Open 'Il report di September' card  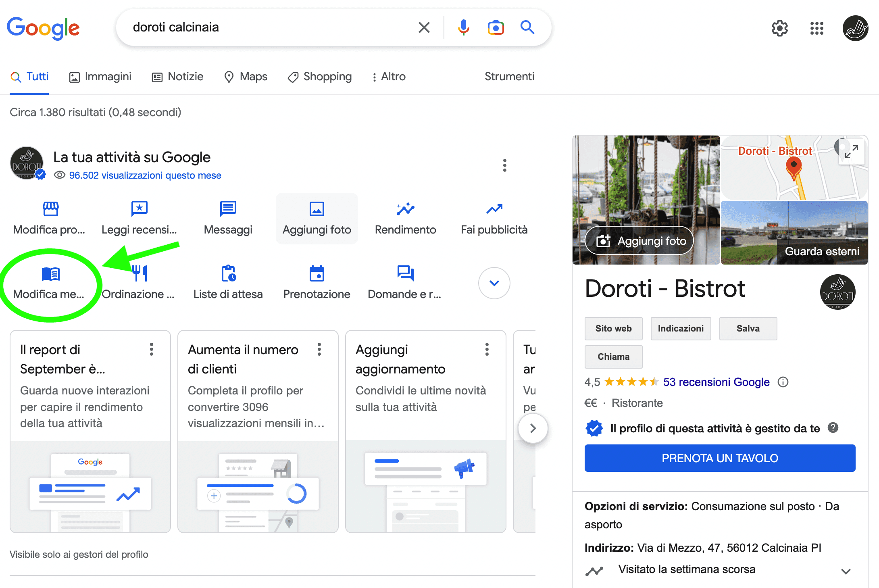pos(90,432)
